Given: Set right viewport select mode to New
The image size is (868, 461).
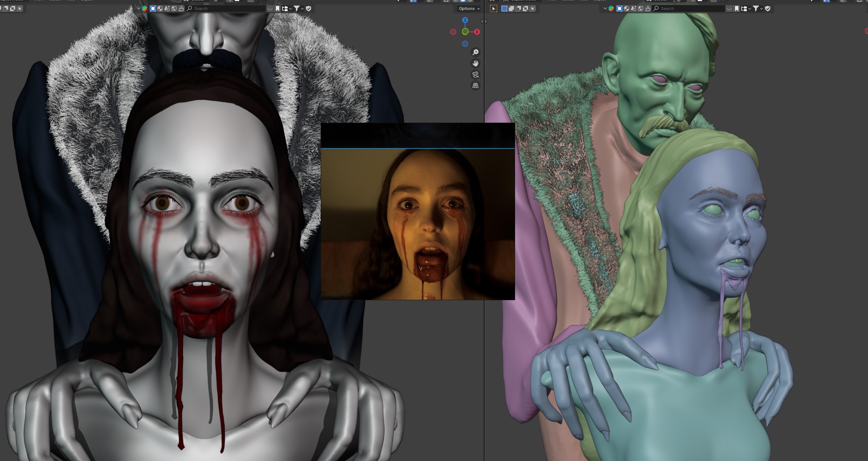Looking at the screenshot, I should point(504,9).
